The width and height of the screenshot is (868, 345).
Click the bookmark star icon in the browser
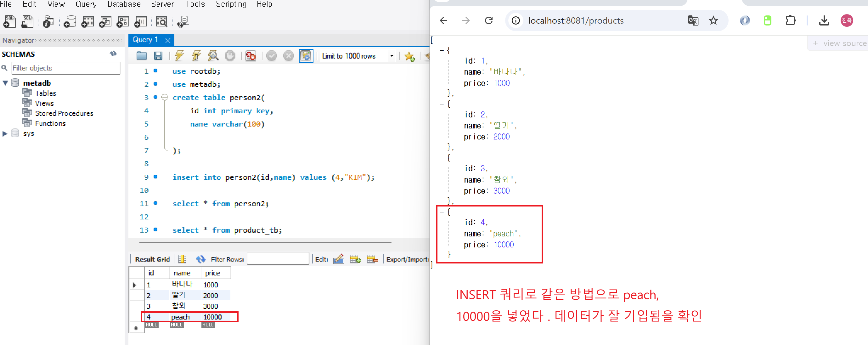pos(713,21)
